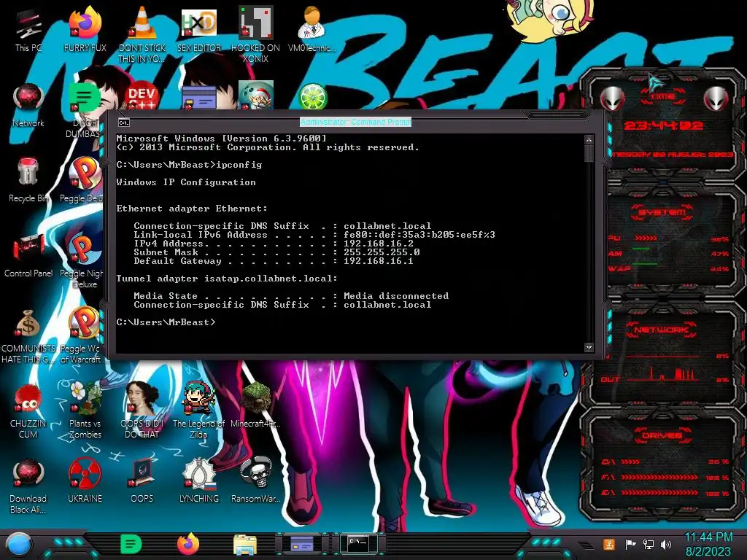The height and width of the screenshot is (560, 747).
Task: Open network connection tray icon
Action: click(649, 544)
